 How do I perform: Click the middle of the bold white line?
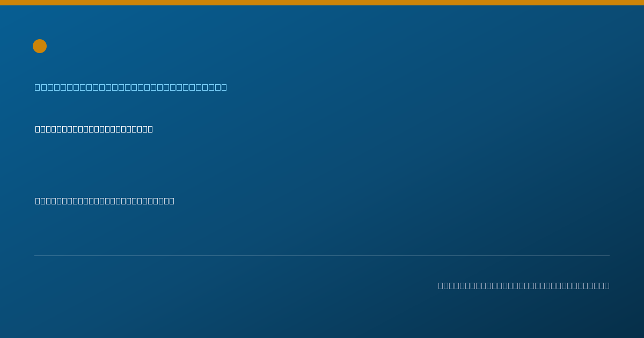coord(94,129)
